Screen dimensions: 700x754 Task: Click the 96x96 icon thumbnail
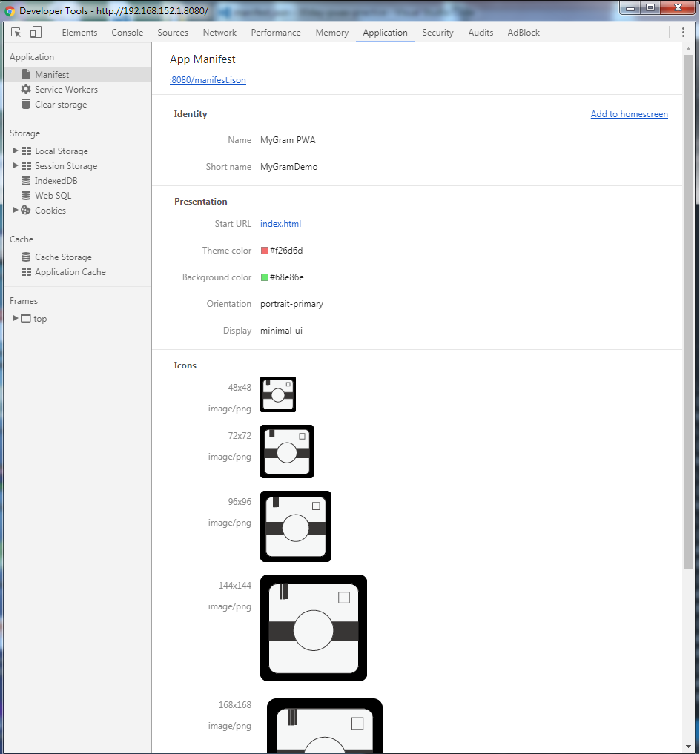coord(296,526)
